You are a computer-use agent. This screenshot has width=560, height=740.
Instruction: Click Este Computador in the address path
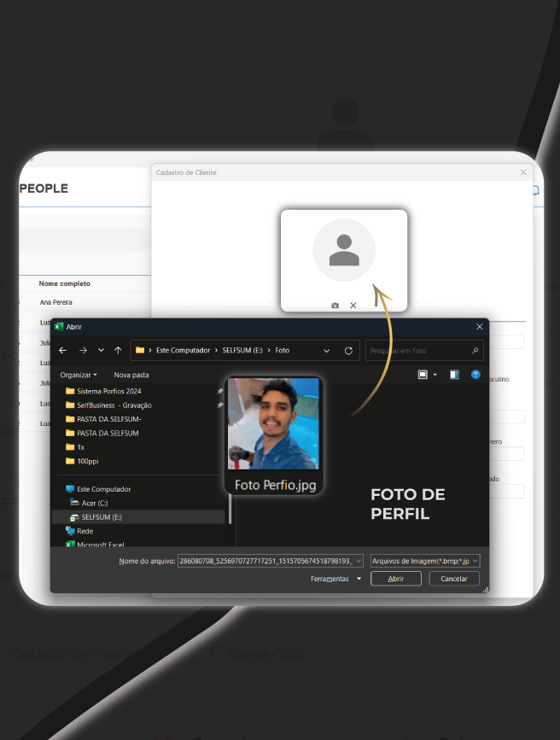pyautogui.click(x=184, y=350)
